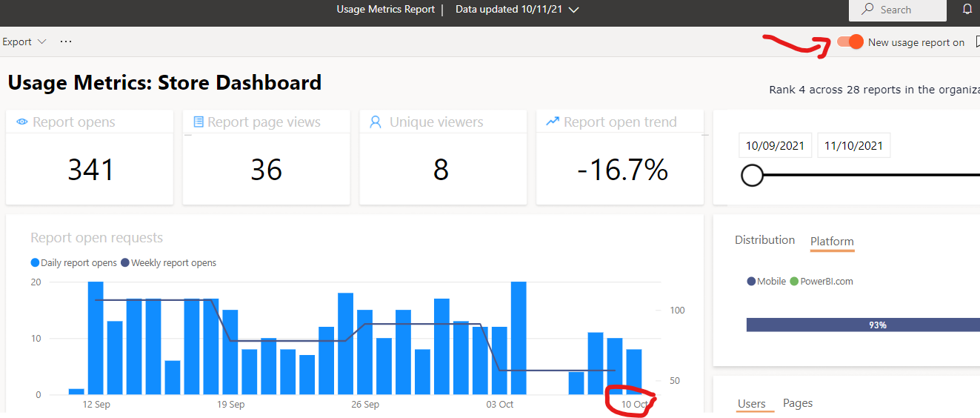Expand the Data updated 10/11/21 dropdown

click(573, 10)
